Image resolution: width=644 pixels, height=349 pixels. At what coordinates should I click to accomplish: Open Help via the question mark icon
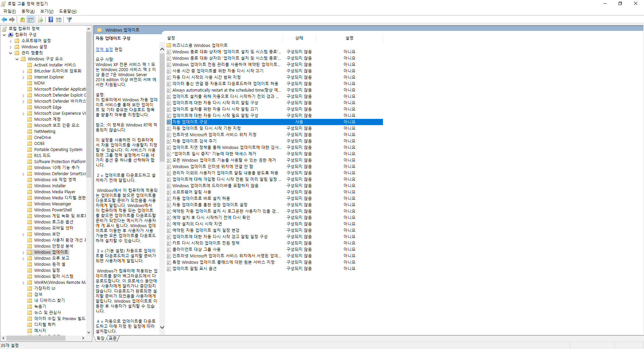51,20
